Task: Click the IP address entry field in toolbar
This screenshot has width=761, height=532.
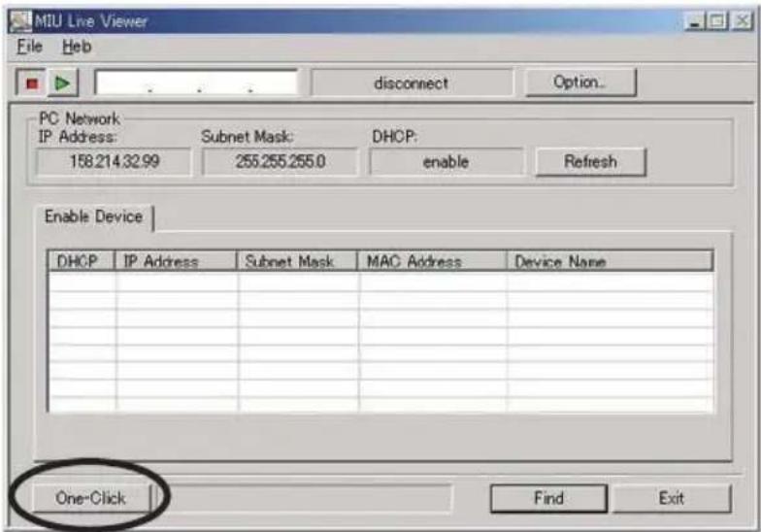Action: point(196,82)
